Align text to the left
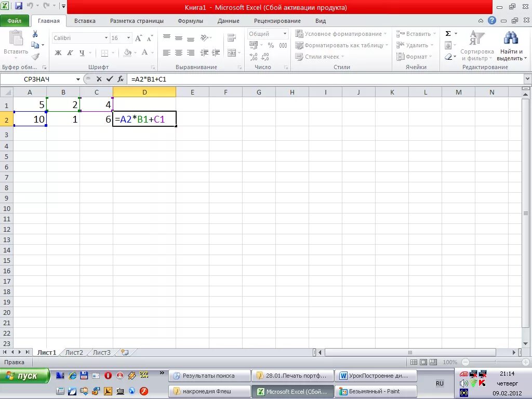The width and height of the screenshot is (532, 399). click(167, 52)
